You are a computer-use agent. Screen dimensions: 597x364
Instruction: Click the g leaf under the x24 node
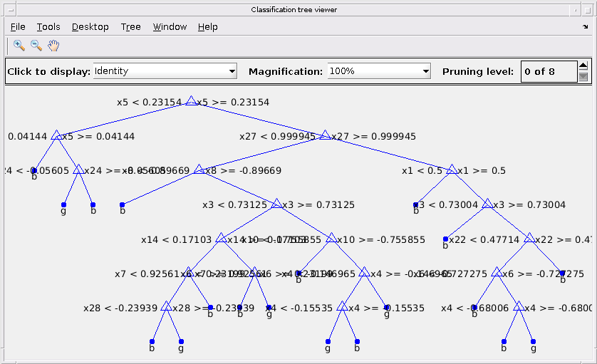click(63, 205)
